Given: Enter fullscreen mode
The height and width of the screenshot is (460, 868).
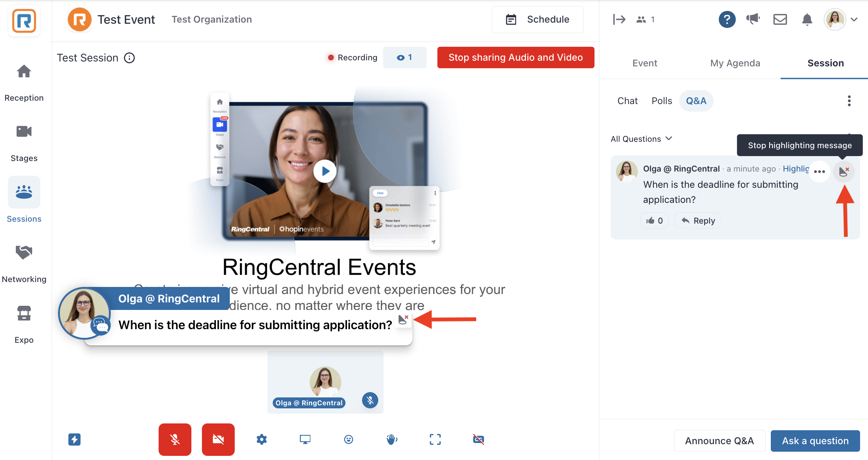Looking at the screenshot, I should [435, 439].
